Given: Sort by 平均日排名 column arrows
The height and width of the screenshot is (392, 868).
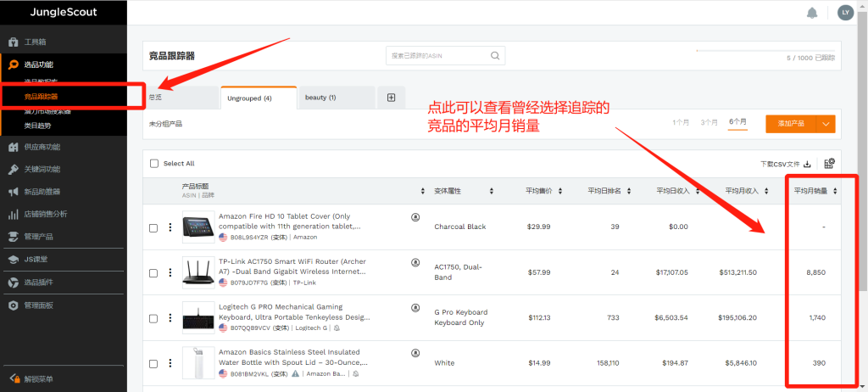Looking at the screenshot, I should tap(629, 191).
